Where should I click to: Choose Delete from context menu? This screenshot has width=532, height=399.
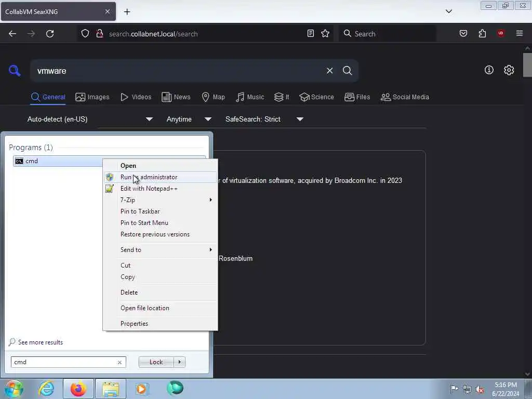pyautogui.click(x=160, y=292)
